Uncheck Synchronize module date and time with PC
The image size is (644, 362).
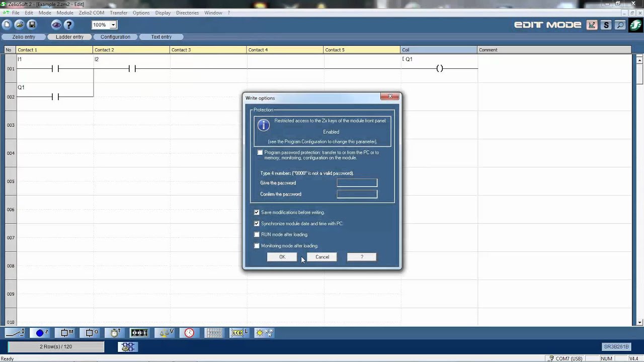pos(257,223)
